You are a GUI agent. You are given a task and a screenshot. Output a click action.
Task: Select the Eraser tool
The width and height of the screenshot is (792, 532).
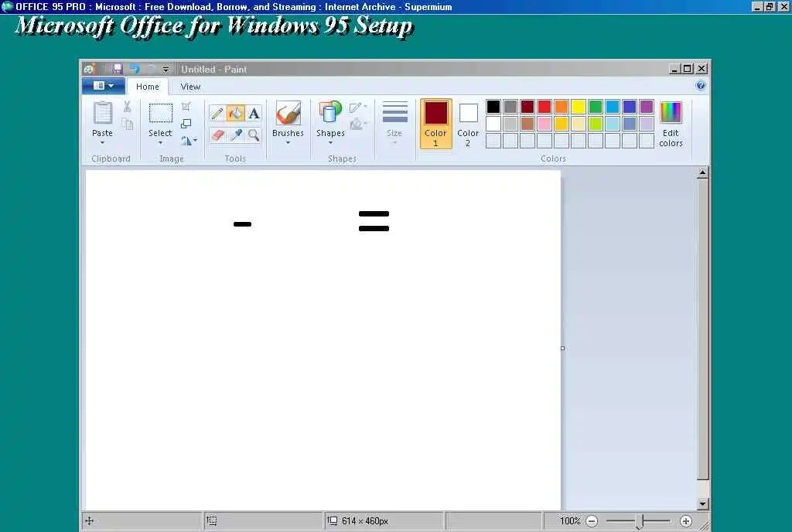click(217, 135)
